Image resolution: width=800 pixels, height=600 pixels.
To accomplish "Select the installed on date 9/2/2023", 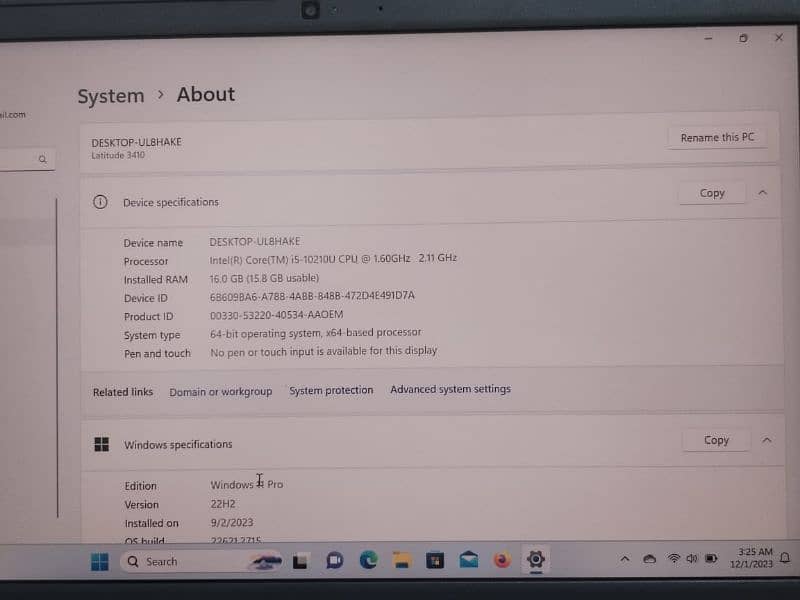I will (232, 522).
